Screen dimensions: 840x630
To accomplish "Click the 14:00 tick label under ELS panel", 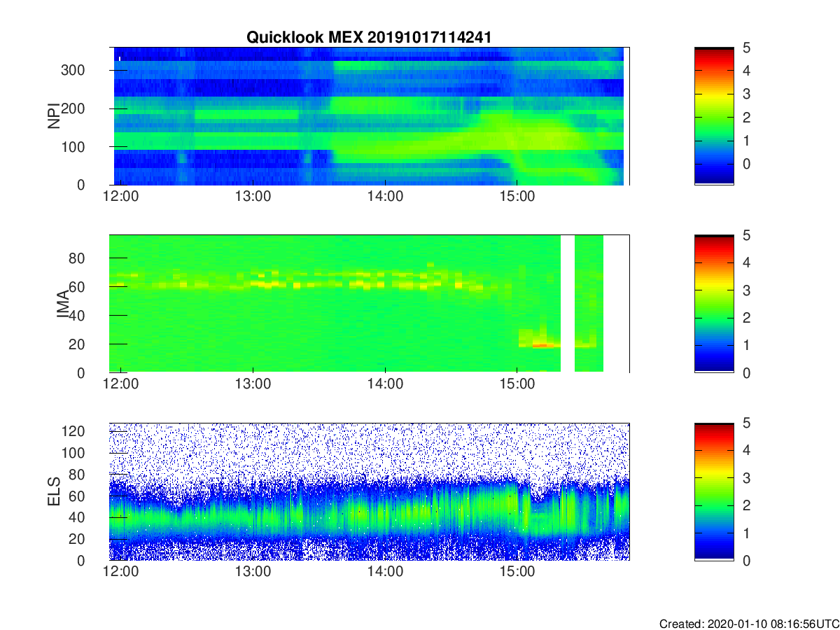I will point(384,572).
